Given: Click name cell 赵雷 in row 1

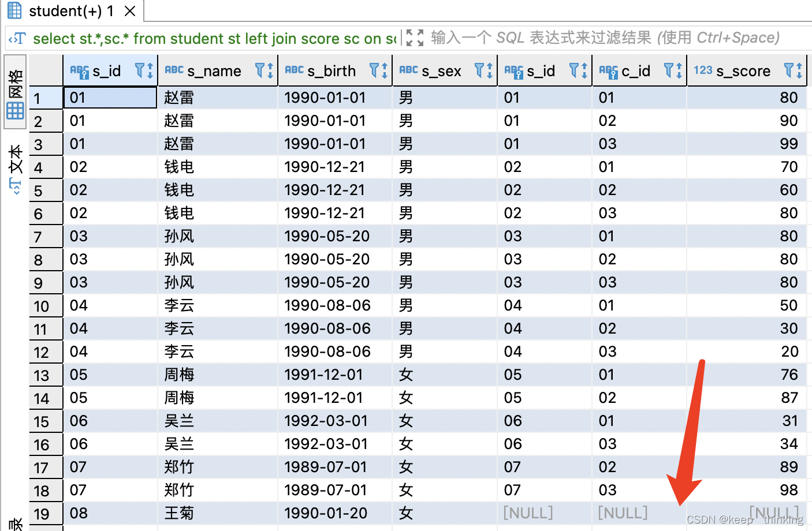Looking at the screenshot, I should pyautogui.click(x=217, y=98).
